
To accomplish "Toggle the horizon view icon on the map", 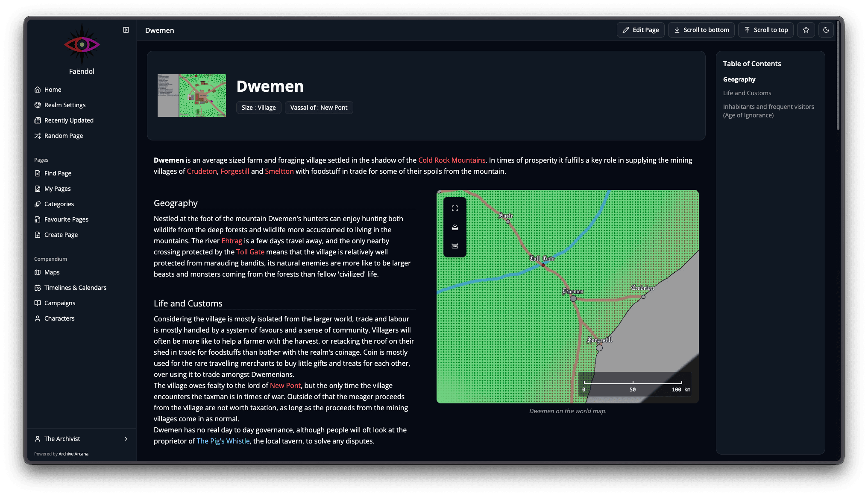I will point(455,227).
